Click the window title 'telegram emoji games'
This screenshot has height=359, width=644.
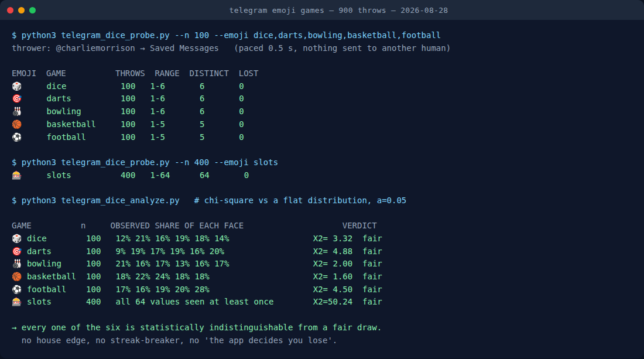pos(276,11)
